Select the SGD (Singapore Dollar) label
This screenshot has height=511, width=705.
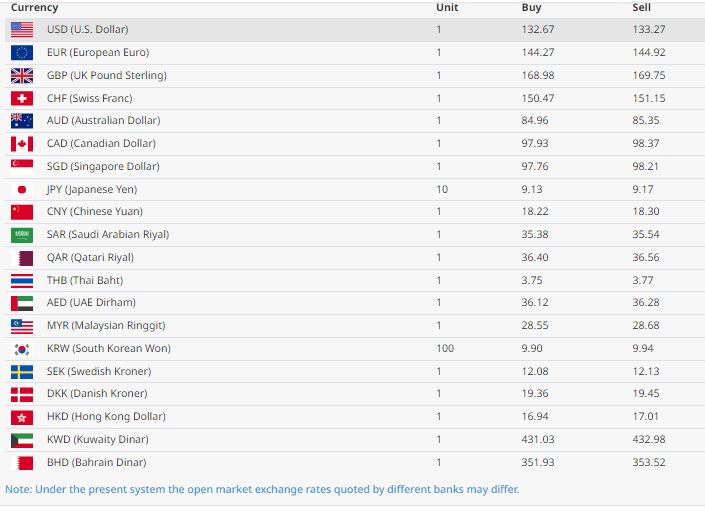103,167
